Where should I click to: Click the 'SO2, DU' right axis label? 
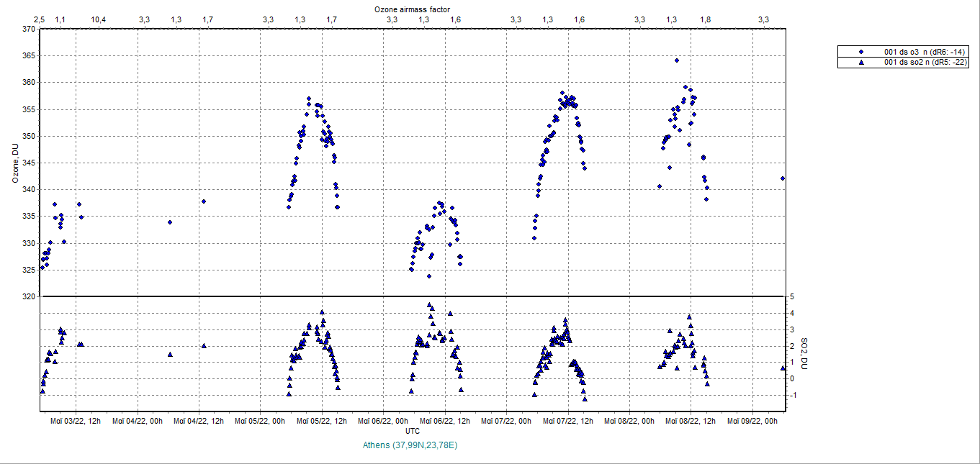pos(805,354)
